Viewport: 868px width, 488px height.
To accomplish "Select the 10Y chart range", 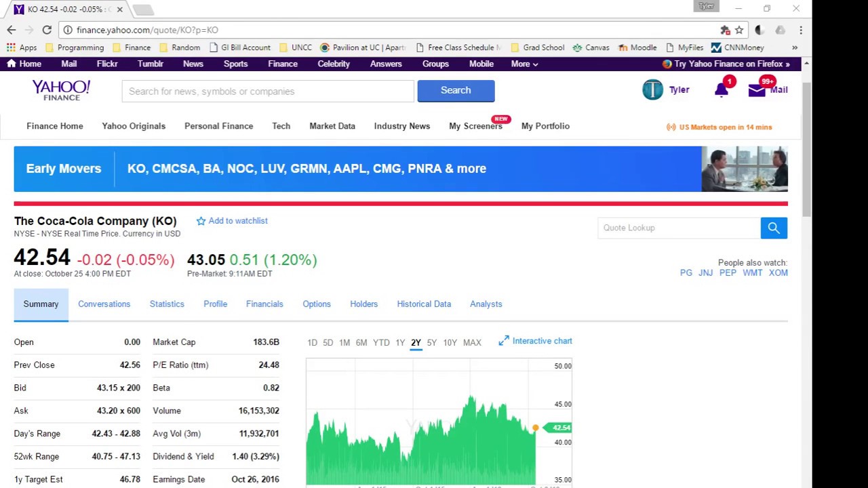I will pyautogui.click(x=450, y=342).
